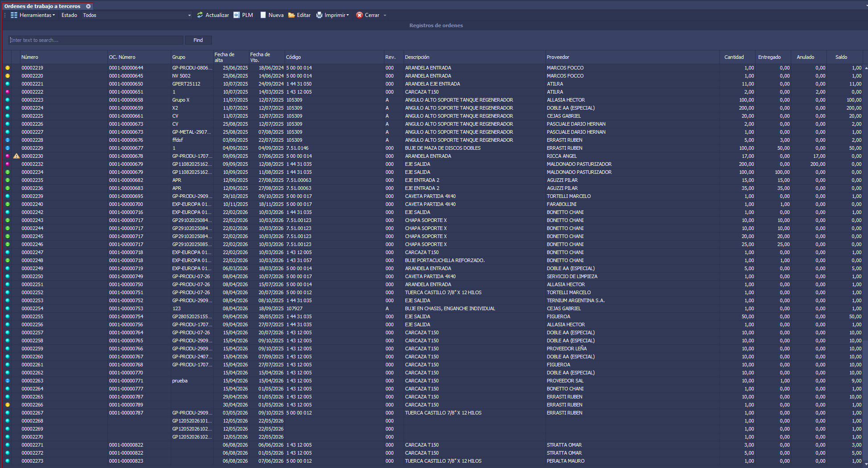Screen dimensions: 868x468
Task: Click the yellow status dot of order 00002219
Action: (x=8, y=68)
